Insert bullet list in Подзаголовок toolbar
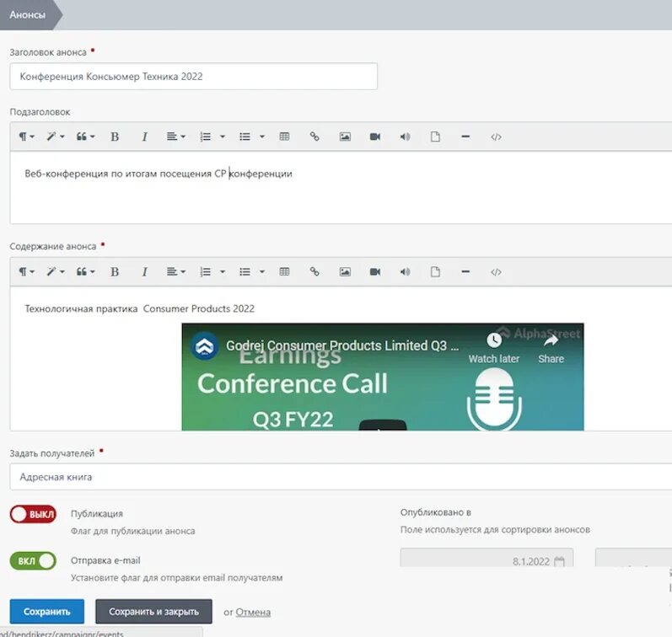Viewport: 672px width, 637px height. (x=245, y=136)
